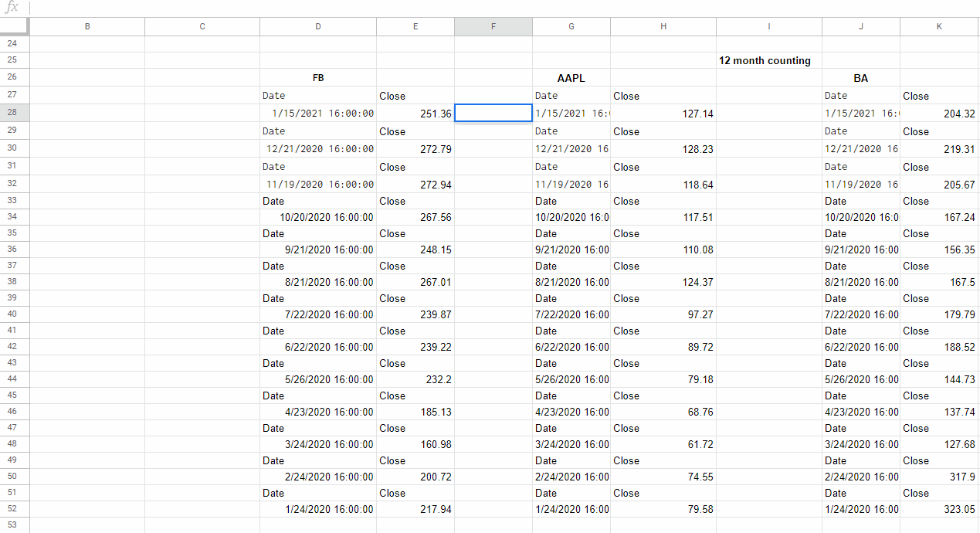
Task: Select column F header
Action: (x=493, y=26)
